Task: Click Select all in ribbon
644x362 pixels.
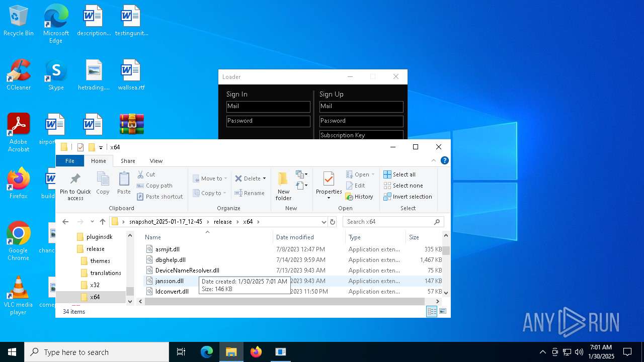Action: pos(399,174)
